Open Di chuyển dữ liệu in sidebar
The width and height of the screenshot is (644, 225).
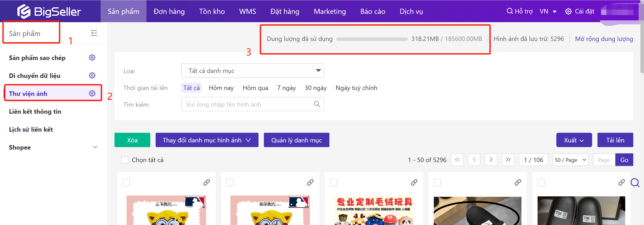(x=35, y=76)
